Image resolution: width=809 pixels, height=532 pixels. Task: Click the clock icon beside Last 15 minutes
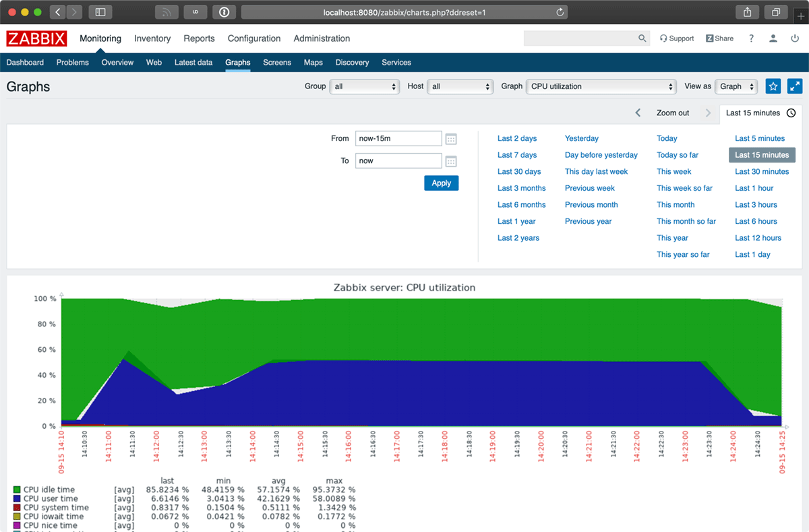tap(791, 113)
